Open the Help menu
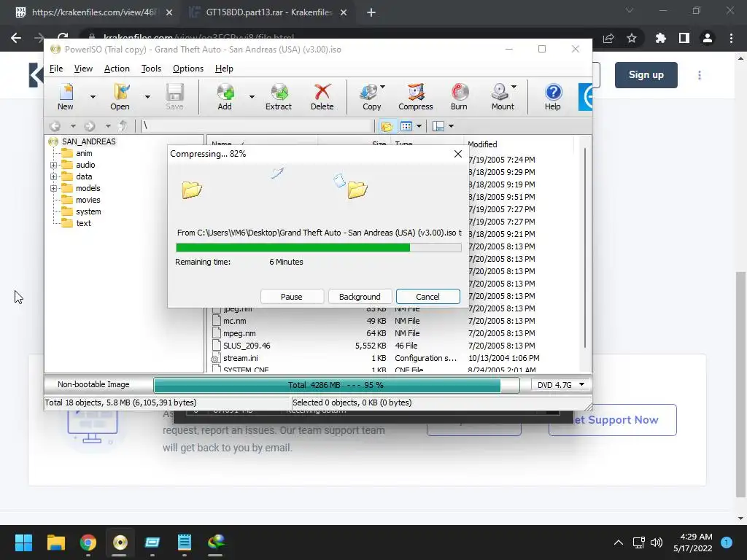The image size is (747, 560). coord(224,69)
